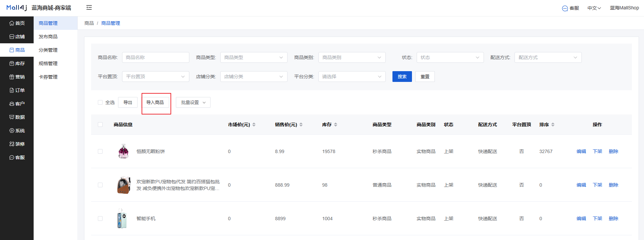Open 商品管理 submenu item

(x=55, y=23)
